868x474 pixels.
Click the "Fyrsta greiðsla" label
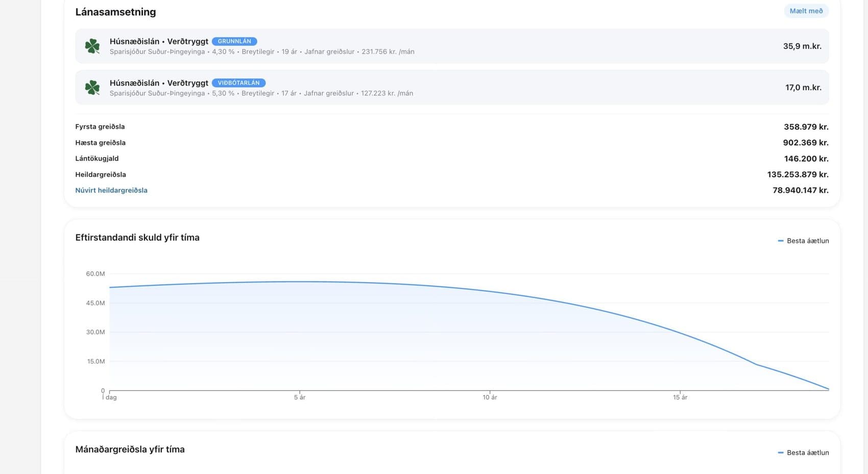pos(100,127)
